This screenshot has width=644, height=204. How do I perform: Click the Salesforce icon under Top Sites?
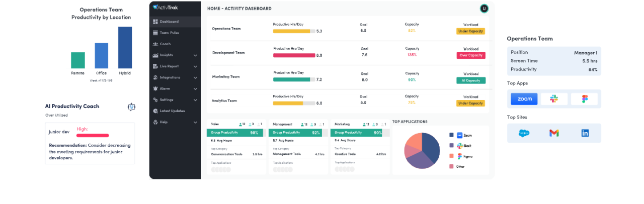pyautogui.click(x=524, y=133)
